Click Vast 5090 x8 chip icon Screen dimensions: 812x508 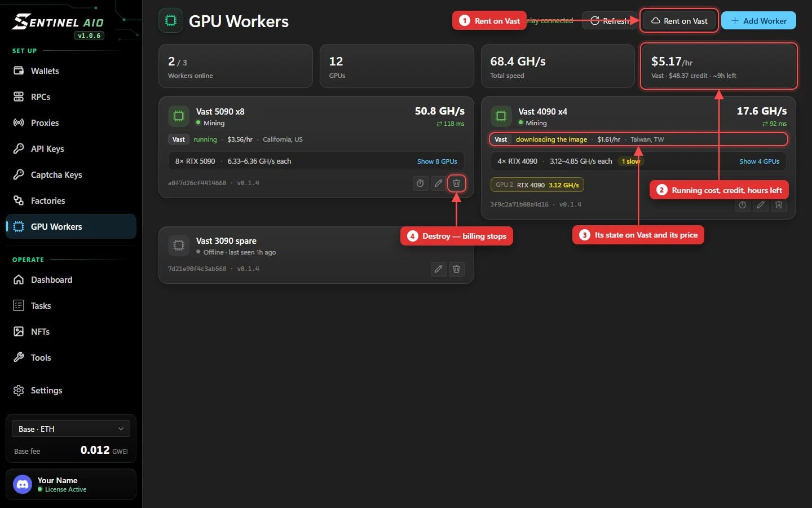[179, 116]
